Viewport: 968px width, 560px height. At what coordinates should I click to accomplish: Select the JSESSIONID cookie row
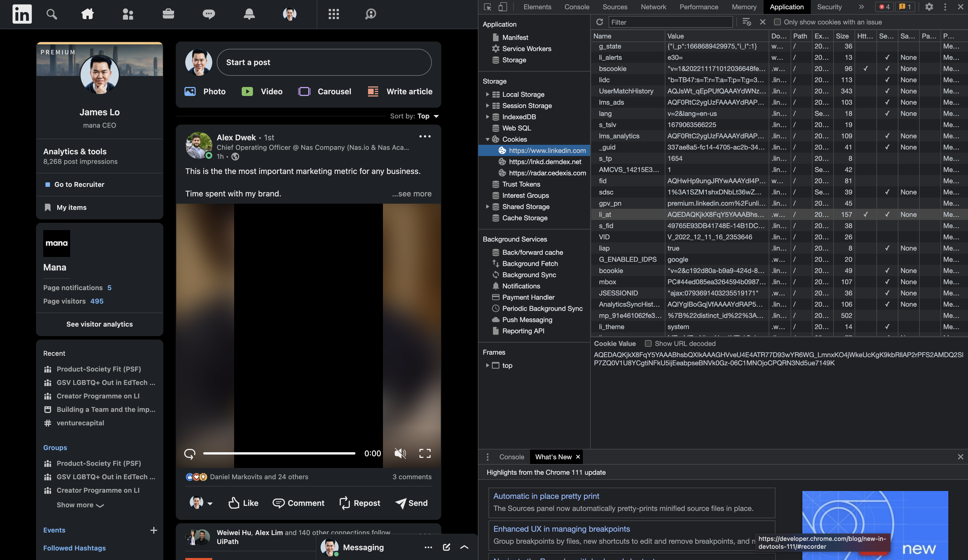point(779,293)
